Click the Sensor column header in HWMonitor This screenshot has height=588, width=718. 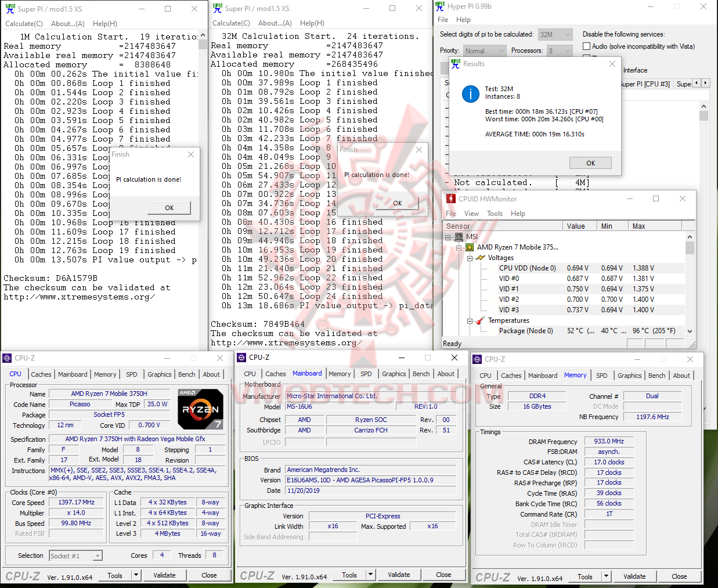click(503, 226)
